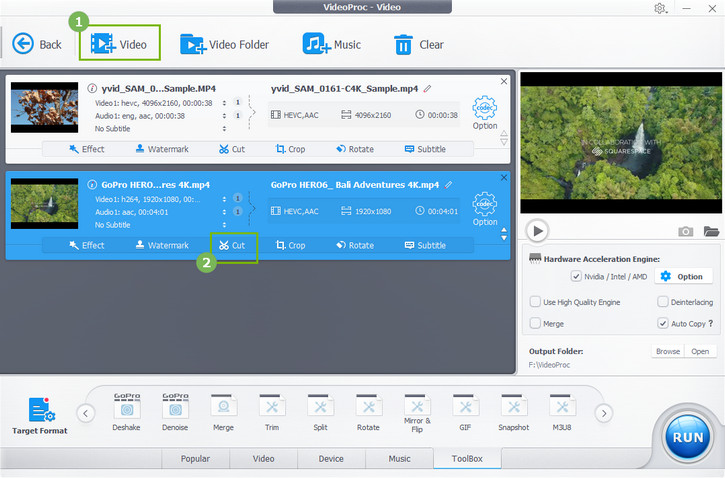725x478 pixels.
Task: Select Split toolbox preset
Action: tap(320, 412)
